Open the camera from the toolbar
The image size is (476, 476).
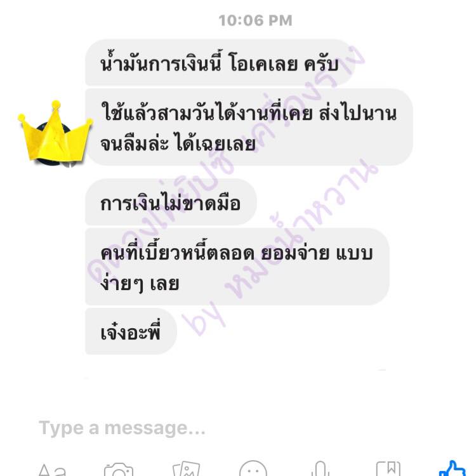[x=119, y=469]
